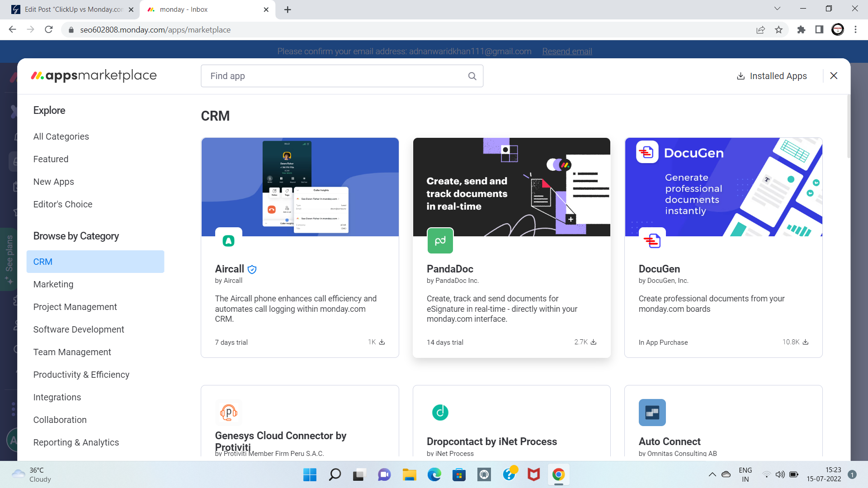Viewport: 868px width, 488px height.
Task: Open the Aircall app title
Action: click(x=230, y=269)
